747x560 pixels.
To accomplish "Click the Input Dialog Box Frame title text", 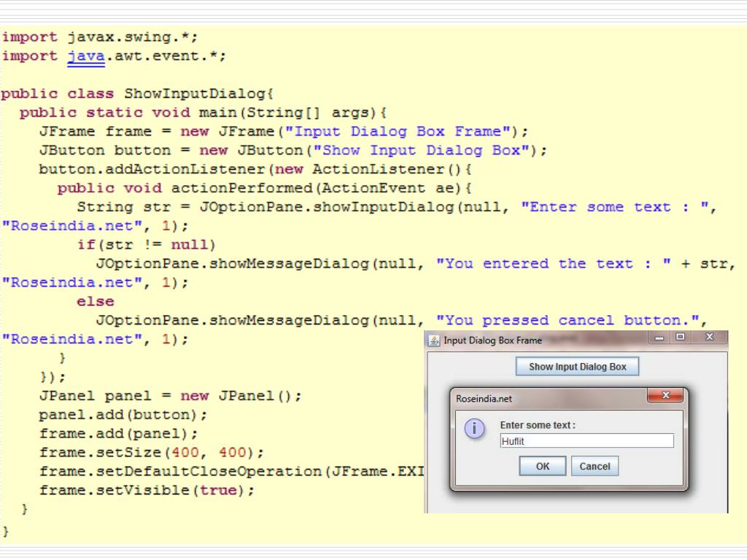I will point(492,341).
